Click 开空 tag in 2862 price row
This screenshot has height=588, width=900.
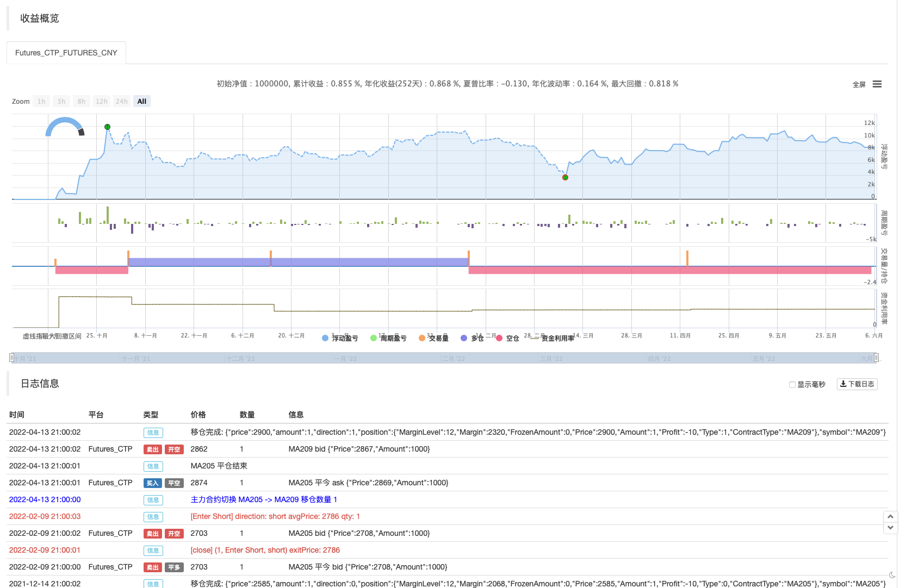tap(174, 449)
